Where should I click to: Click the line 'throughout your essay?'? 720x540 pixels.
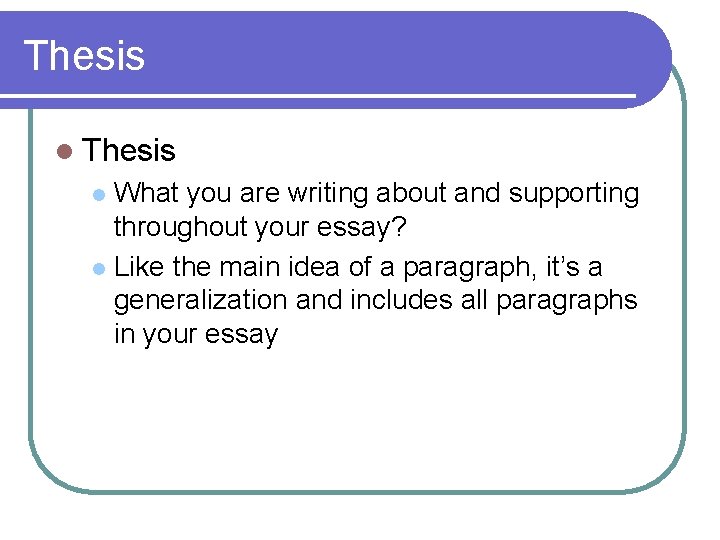click(x=260, y=227)
